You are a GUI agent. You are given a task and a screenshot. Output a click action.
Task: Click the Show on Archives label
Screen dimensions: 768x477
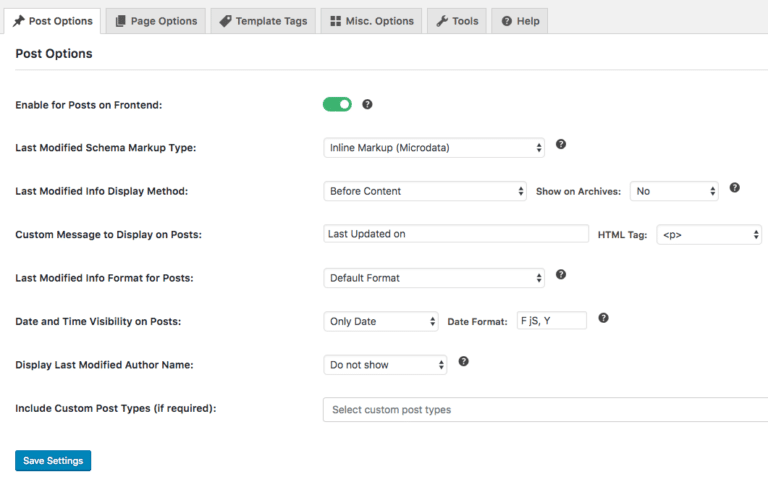pos(578,191)
